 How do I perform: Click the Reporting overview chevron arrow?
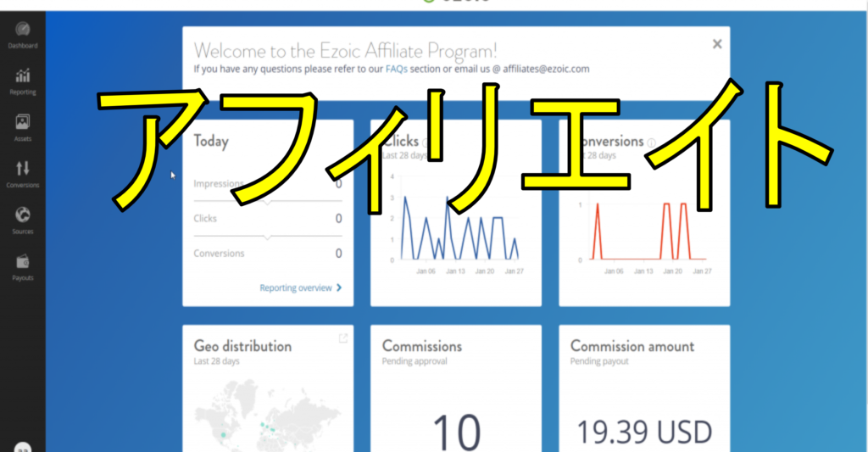coord(339,287)
